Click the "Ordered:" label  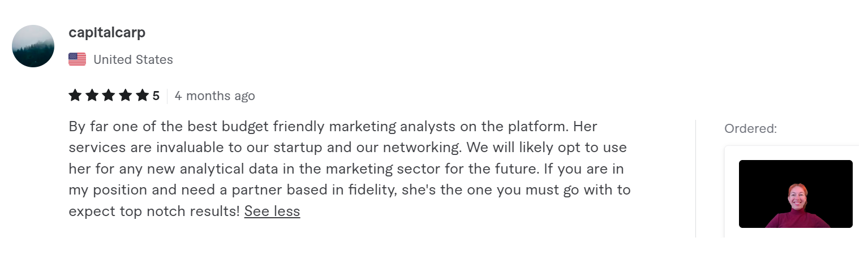[750, 129]
